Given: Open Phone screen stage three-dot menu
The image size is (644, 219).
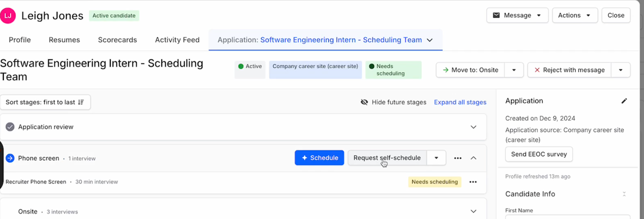Looking at the screenshot, I should [x=458, y=158].
